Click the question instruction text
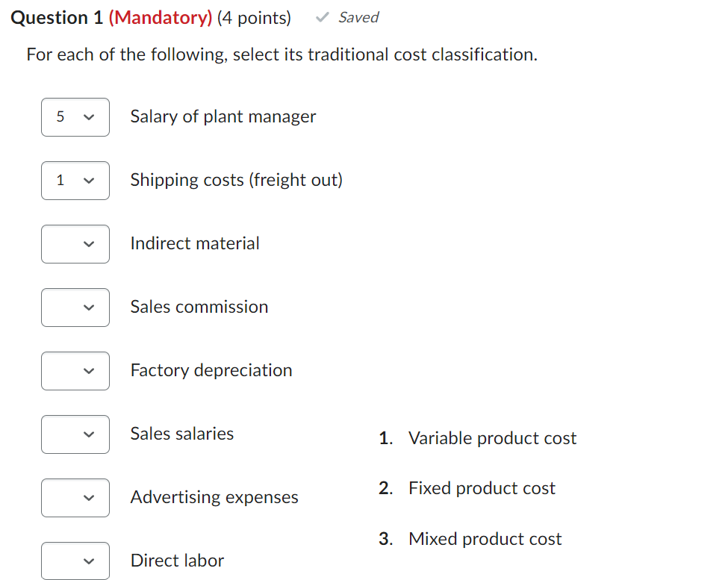728x580 pixels. pyautogui.click(x=281, y=54)
